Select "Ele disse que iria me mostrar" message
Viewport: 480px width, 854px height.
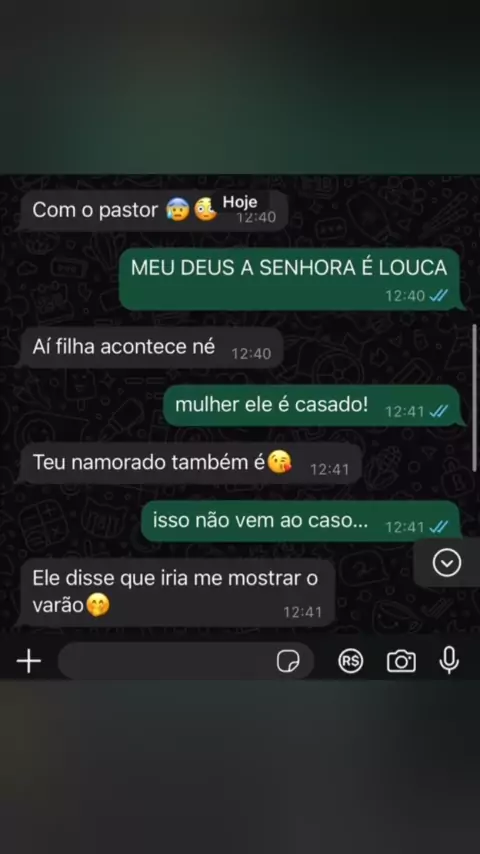[176, 593]
